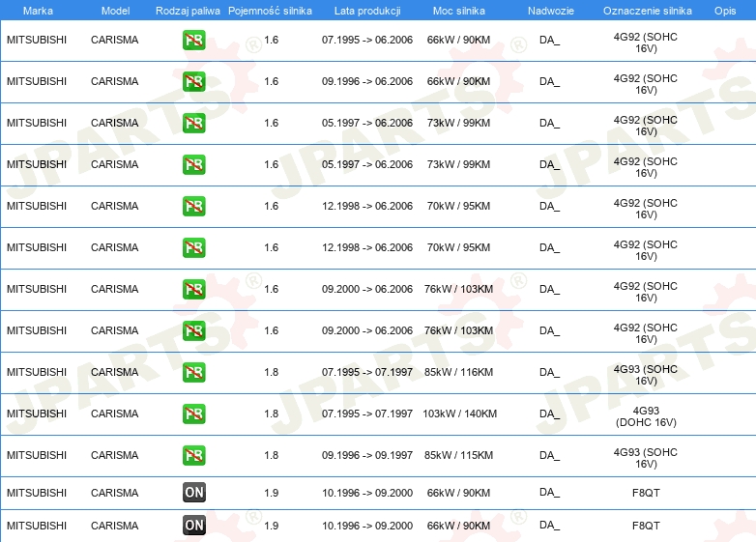Click the Oznaczenie silnika column header
This screenshot has width=756, height=542.
[x=647, y=11]
